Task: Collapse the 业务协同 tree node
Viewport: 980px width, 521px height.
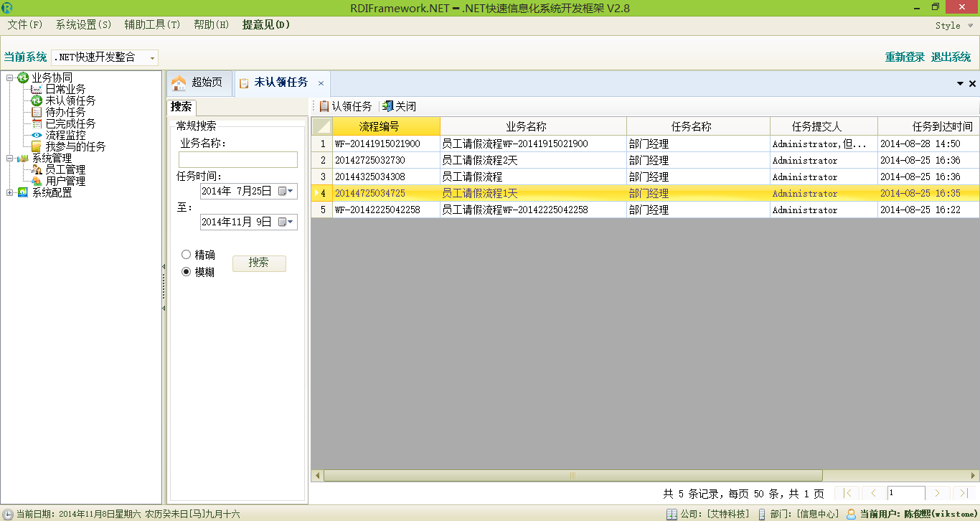Action: coord(10,78)
